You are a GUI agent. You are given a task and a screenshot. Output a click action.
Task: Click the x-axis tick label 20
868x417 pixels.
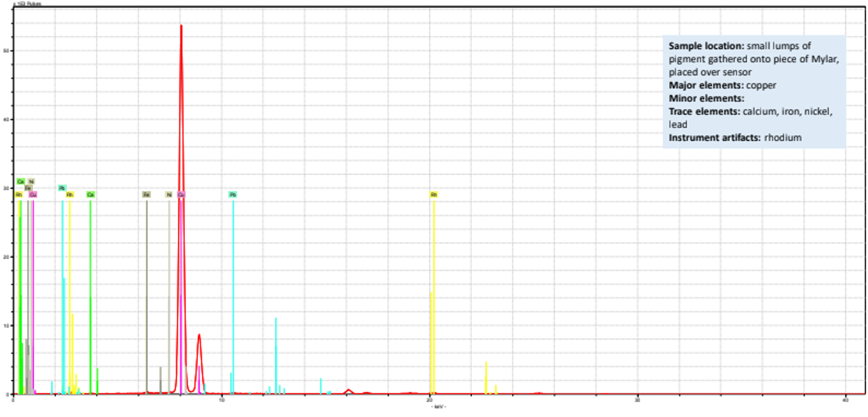429,400
